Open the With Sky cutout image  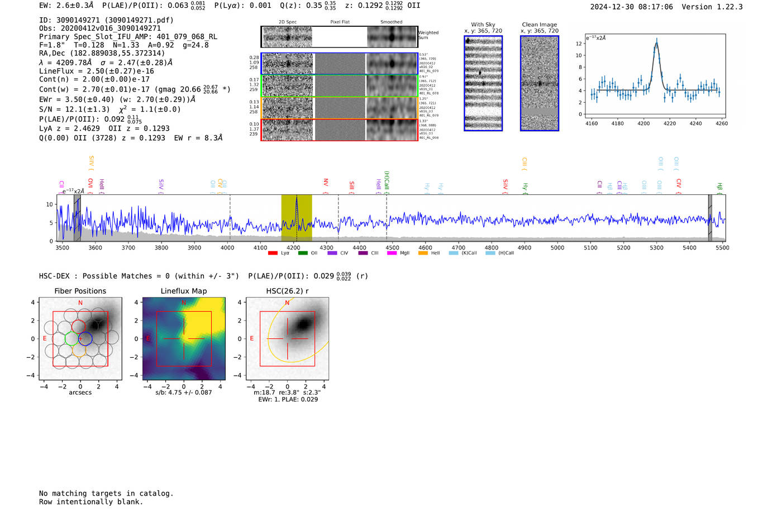pyautogui.click(x=483, y=83)
